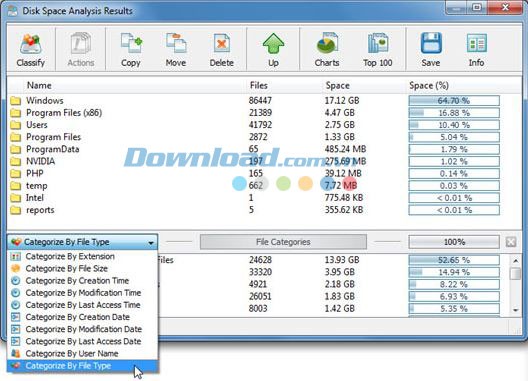Choose Categorize By Modification Time

click(82, 293)
